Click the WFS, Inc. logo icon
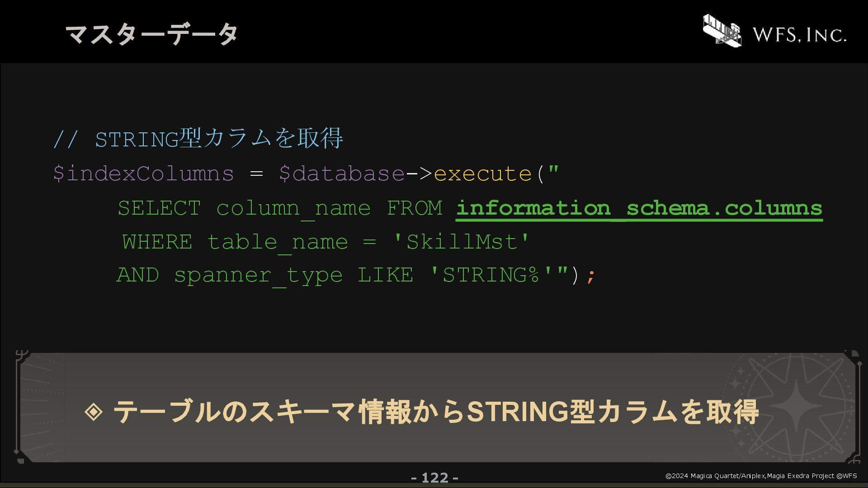The height and width of the screenshot is (488, 868). click(722, 30)
